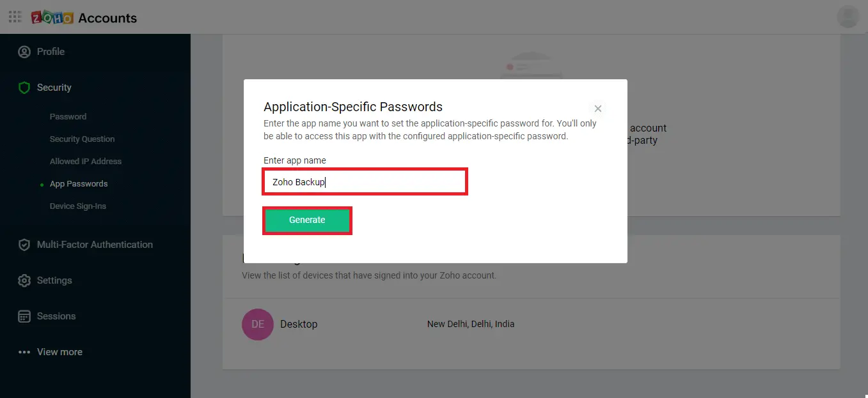Click the DE Desktop device avatar
868x398 pixels.
(x=258, y=325)
